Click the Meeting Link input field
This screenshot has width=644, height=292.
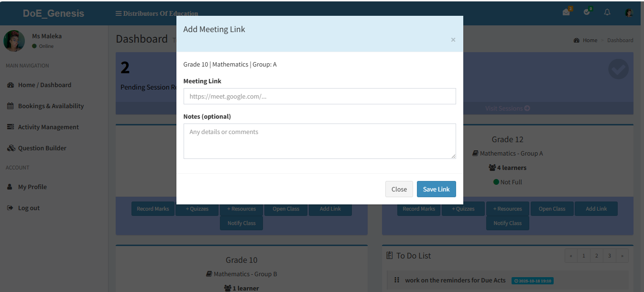[x=319, y=96]
